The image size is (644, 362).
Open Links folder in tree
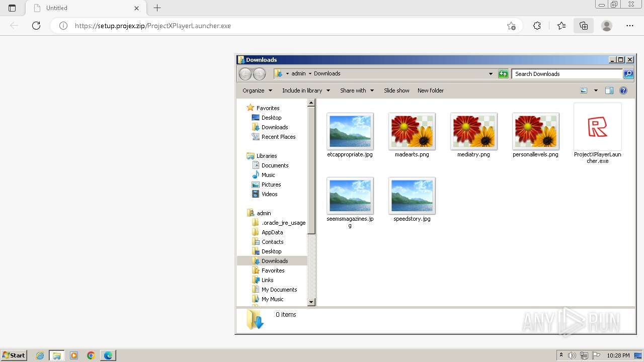[x=267, y=280]
